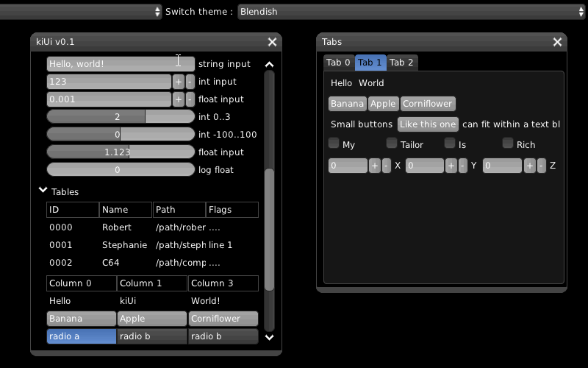Screen dimensions: 588x368
Task: Click the '/path/comp' cell
Action: tap(181, 263)
